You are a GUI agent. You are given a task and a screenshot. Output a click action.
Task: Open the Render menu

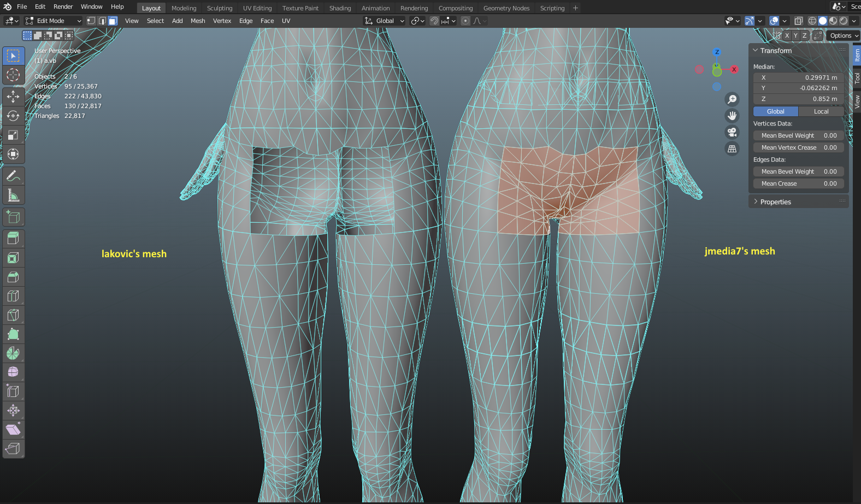63,7
